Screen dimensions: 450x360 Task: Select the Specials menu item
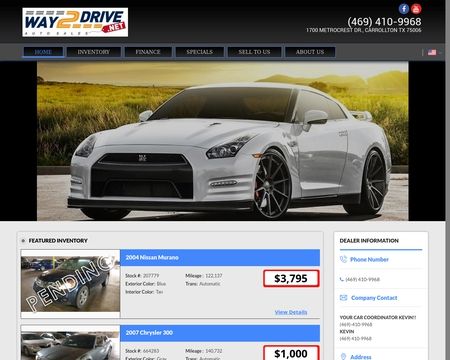click(200, 52)
